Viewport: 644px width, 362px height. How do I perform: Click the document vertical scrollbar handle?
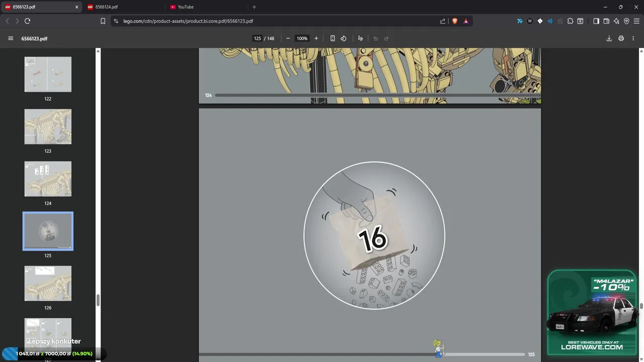pos(641,306)
